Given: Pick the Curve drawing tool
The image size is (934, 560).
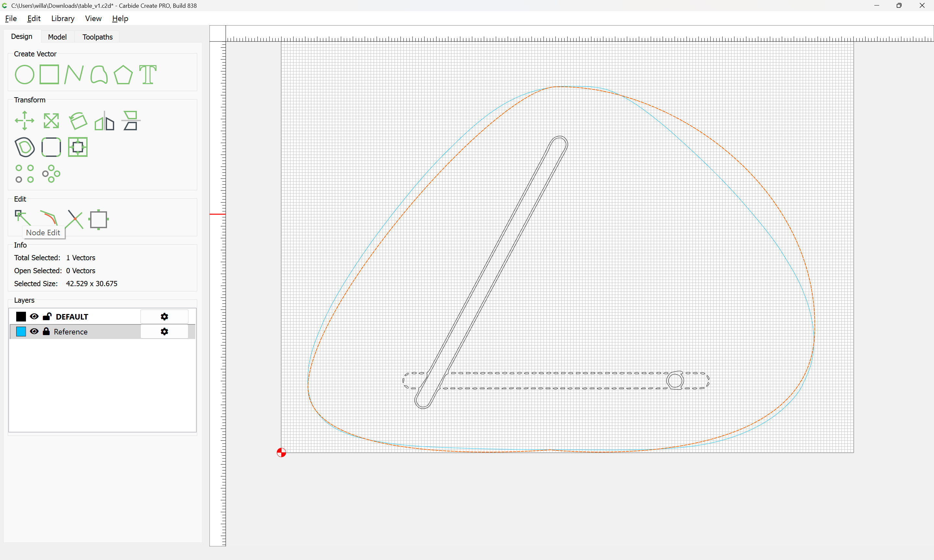Looking at the screenshot, I should coord(99,74).
